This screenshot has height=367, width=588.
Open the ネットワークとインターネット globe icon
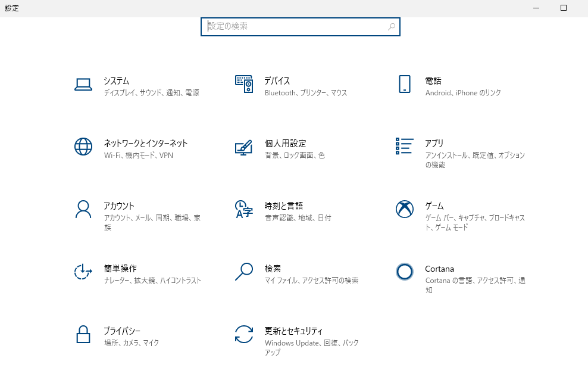point(83,147)
